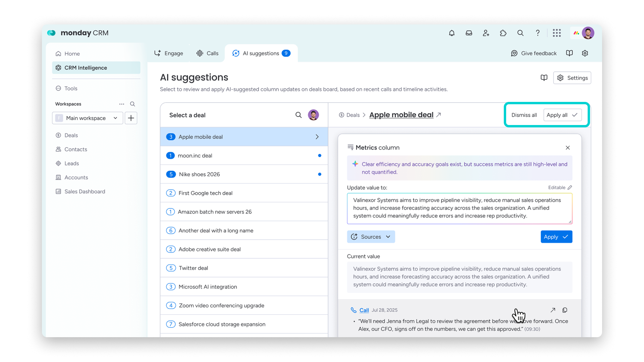Open the apps puzzle-piece icon
This screenshot has height=362, width=644.
[x=503, y=33]
